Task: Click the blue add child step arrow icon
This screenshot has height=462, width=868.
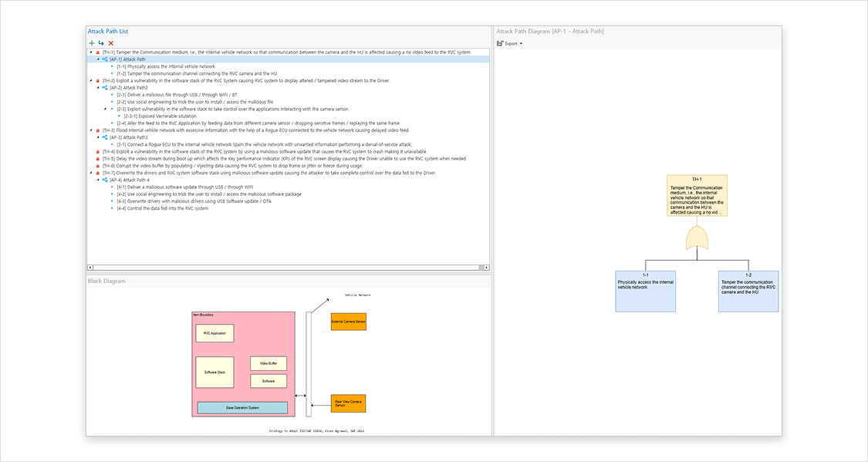Action: pos(101,43)
